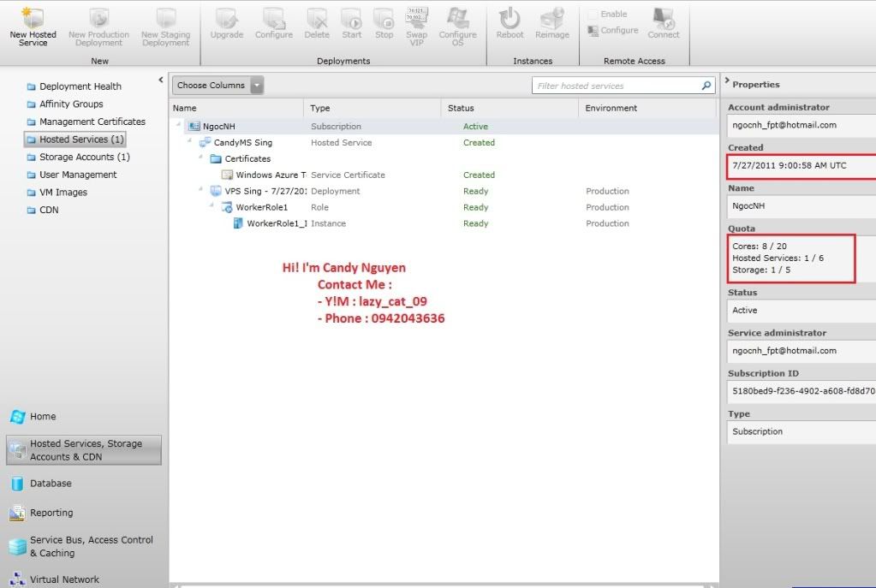Click the Account administrator email field
Viewport: 876px width, 588px height.
802,125
